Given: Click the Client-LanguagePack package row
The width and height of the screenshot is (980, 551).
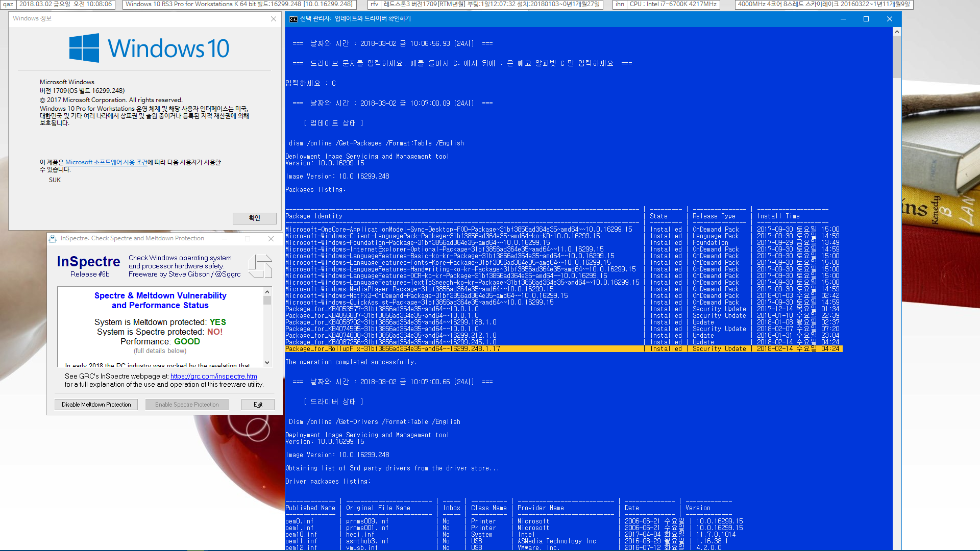Looking at the screenshot, I should [x=562, y=236].
